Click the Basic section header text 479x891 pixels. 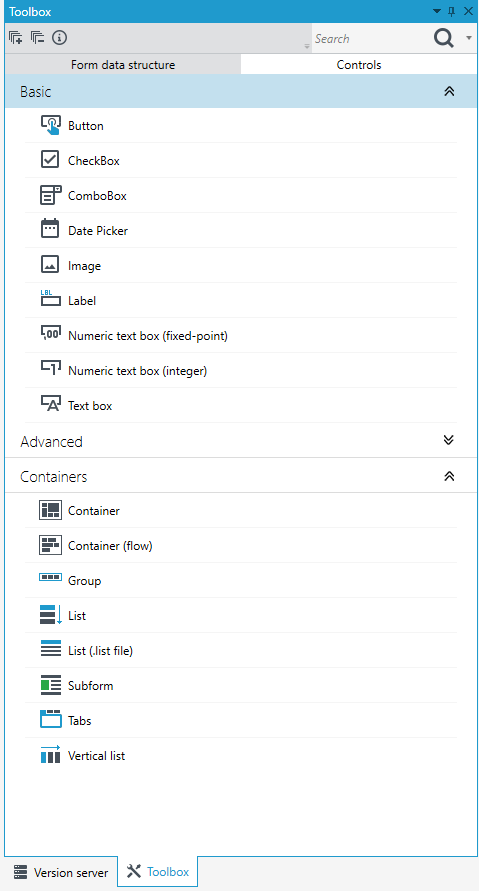point(36,91)
